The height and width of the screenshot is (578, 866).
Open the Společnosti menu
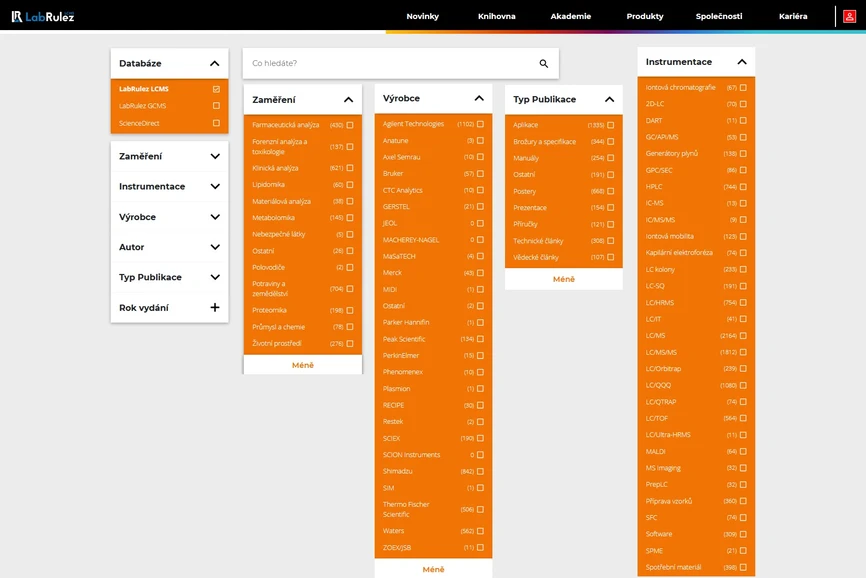click(x=719, y=16)
